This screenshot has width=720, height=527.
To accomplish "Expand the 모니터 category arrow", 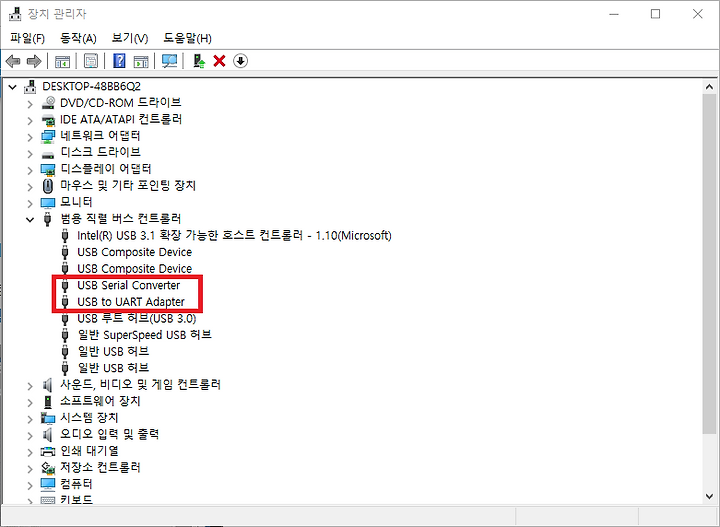I will click(30, 203).
